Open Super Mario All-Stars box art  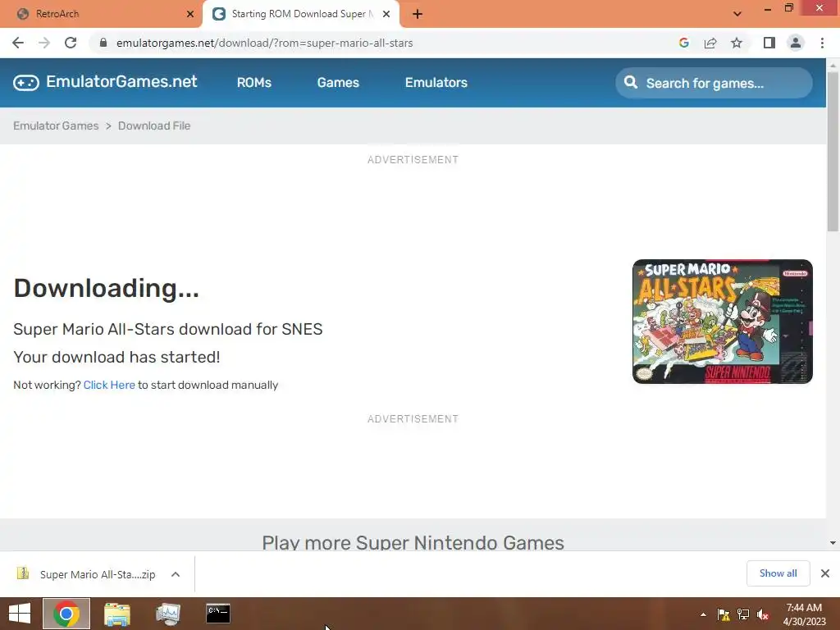(722, 322)
